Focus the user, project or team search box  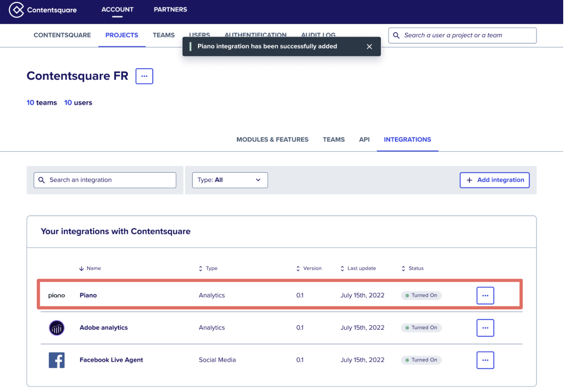click(463, 35)
